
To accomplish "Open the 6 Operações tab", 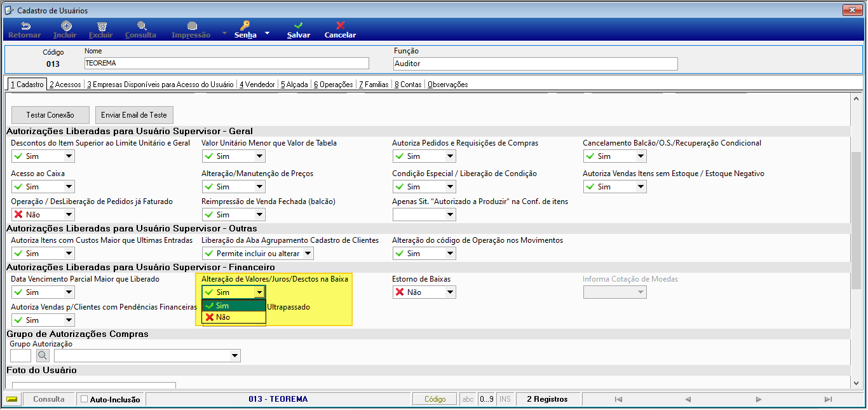I will pos(334,85).
